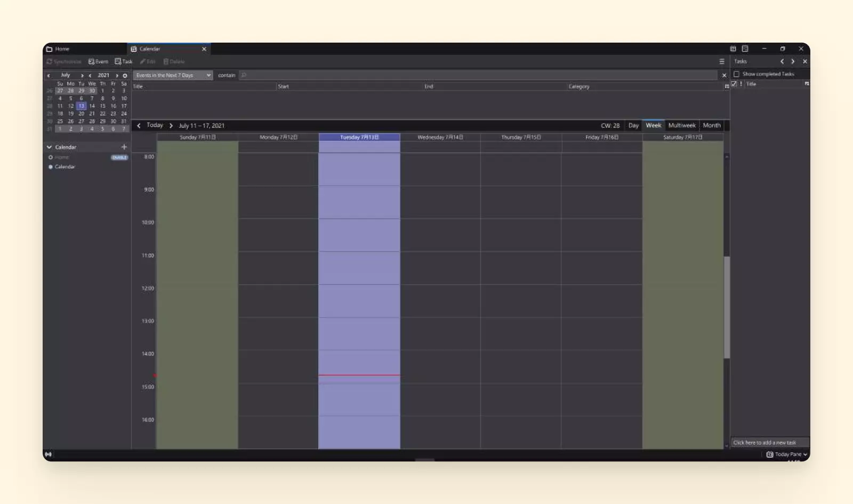Click the week view vertical scrollbar thumb
The width and height of the screenshot is (853, 504).
pyautogui.click(x=727, y=307)
